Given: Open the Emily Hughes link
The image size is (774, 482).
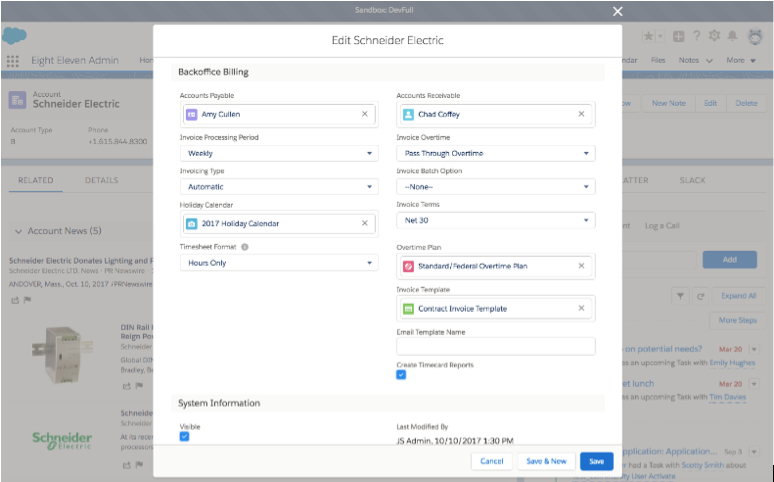Looking at the screenshot, I should click(x=732, y=362).
